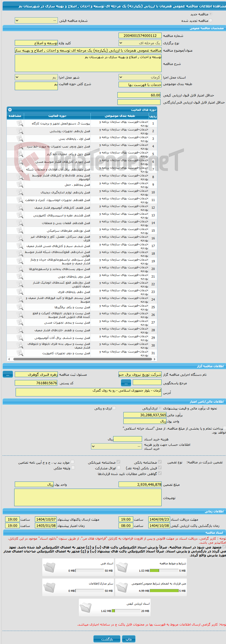Open the شهر محل اجرا dropdown
This screenshot has width=226, height=644.
point(36,77)
